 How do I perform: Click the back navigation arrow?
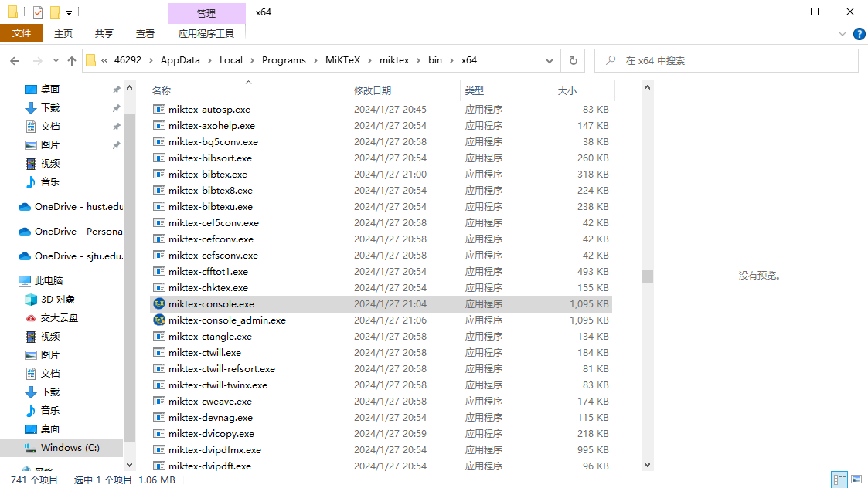(15, 60)
